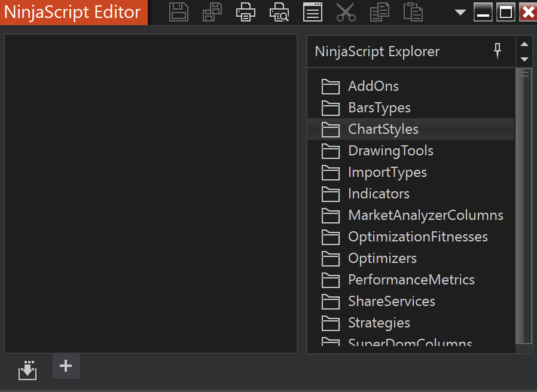Add a new tab with plus button
Viewport: 537px width, 392px height.
click(66, 366)
